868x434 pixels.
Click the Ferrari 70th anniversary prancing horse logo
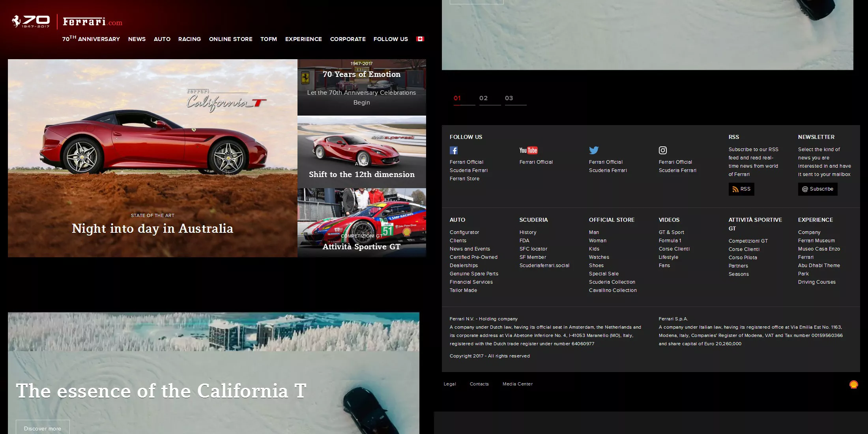(x=31, y=22)
